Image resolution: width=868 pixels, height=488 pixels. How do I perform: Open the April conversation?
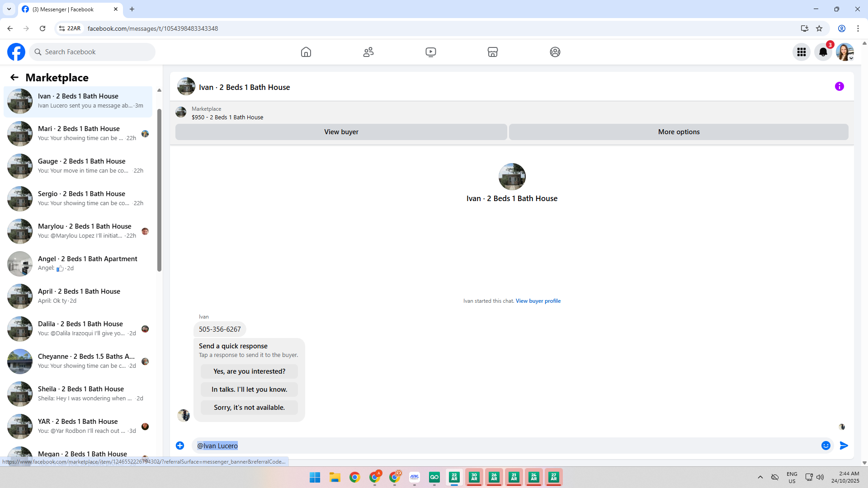[x=78, y=296]
